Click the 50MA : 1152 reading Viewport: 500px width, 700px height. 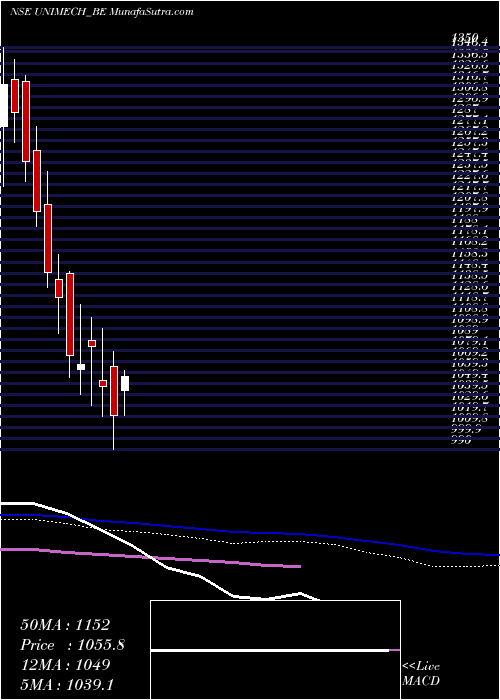click(x=65, y=625)
